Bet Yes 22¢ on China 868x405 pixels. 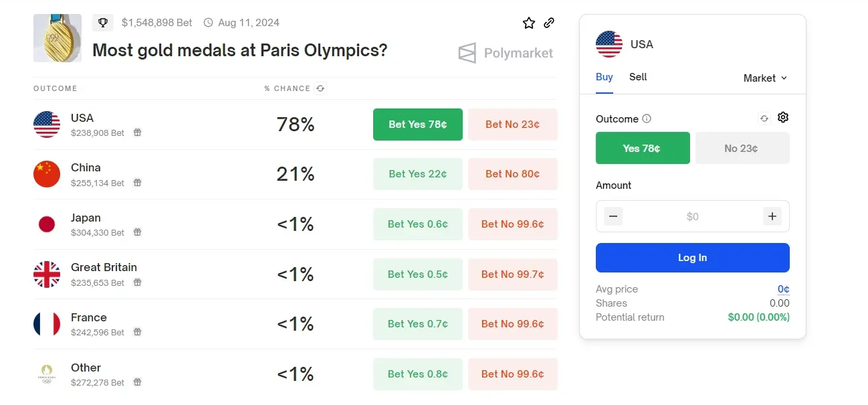pyautogui.click(x=418, y=174)
